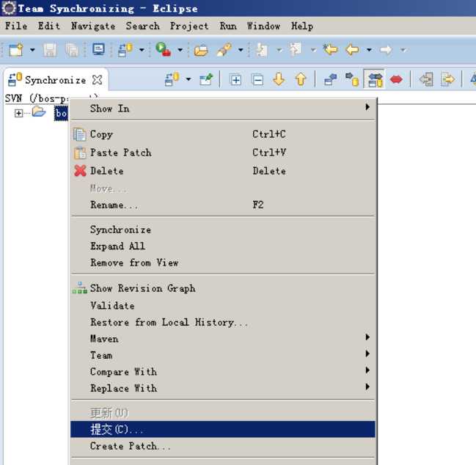Choose Rename... from the context menu
The height and width of the screenshot is (465, 476).
point(223,205)
